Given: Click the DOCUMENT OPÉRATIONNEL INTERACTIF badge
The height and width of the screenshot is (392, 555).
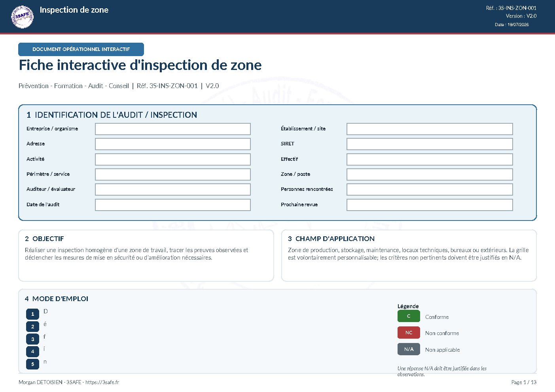Looking at the screenshot, I should 81,49.
